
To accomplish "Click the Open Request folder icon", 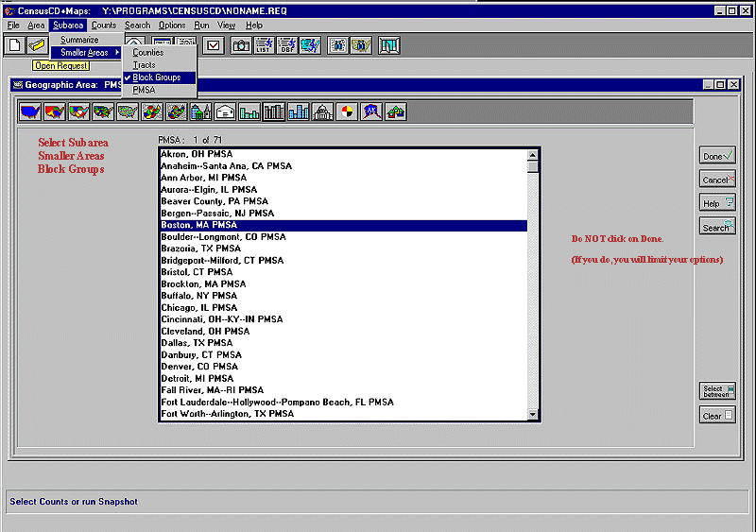I will [x=37, y=44].
